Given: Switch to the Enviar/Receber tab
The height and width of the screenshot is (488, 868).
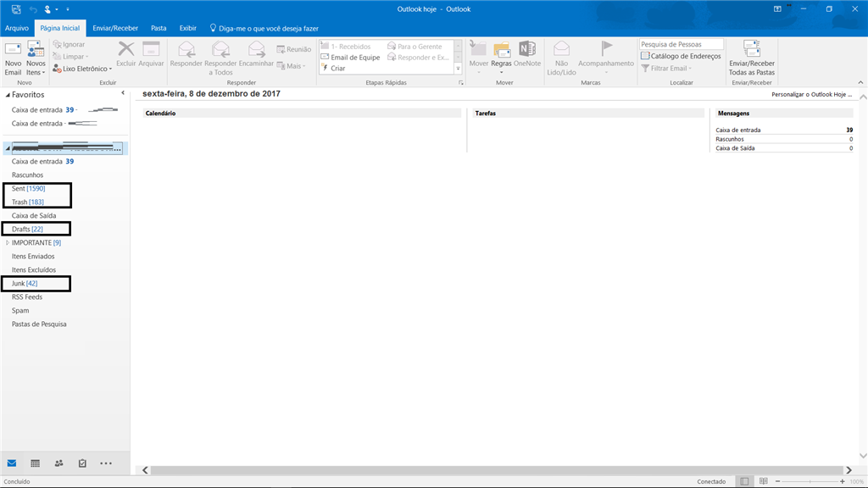Looking at the screenshot, I should click(115, 28).
